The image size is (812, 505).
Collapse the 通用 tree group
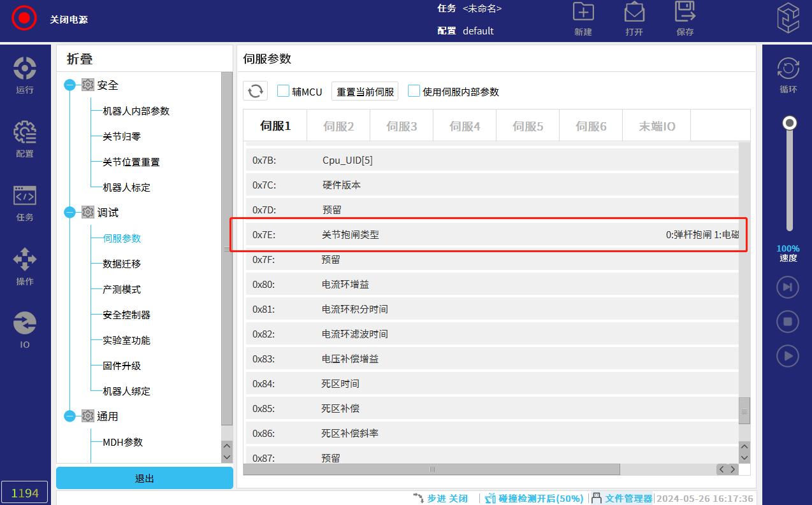pyautogui.click(x=70, y=416)
